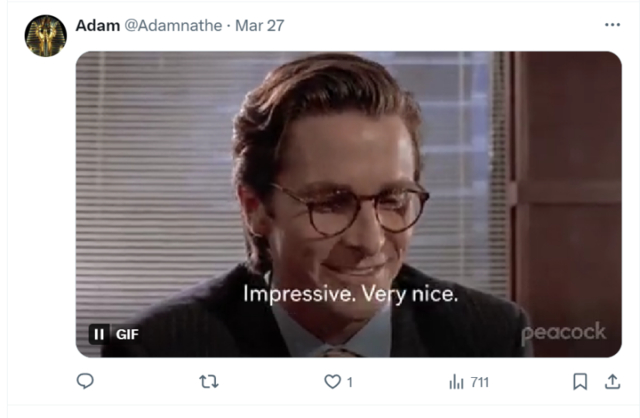The height and width of the screenshot is (418, 640).
Task: Click the display name Adam
Action: click(x=97, y=25)
